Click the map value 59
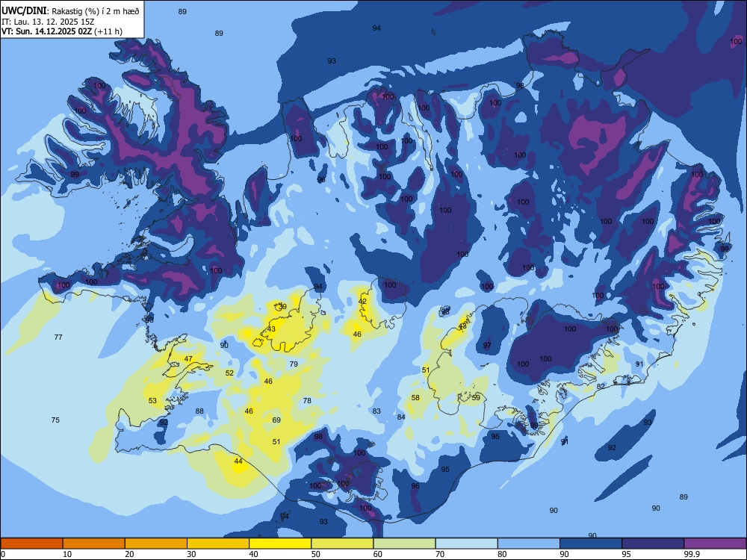The height and width of the screenshot is (560, 747). [x=476, y=398]
